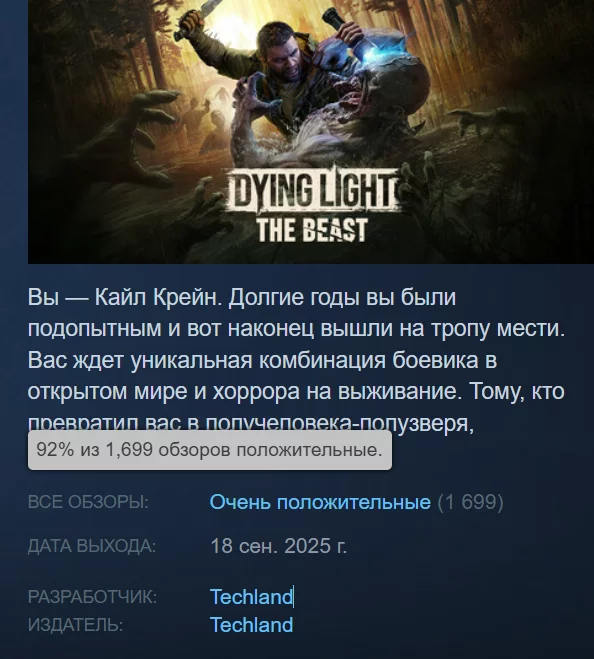Click 'THE BEAST' subtitle in the artwork
Screen dimensions: 594x659
pos(312,230)
